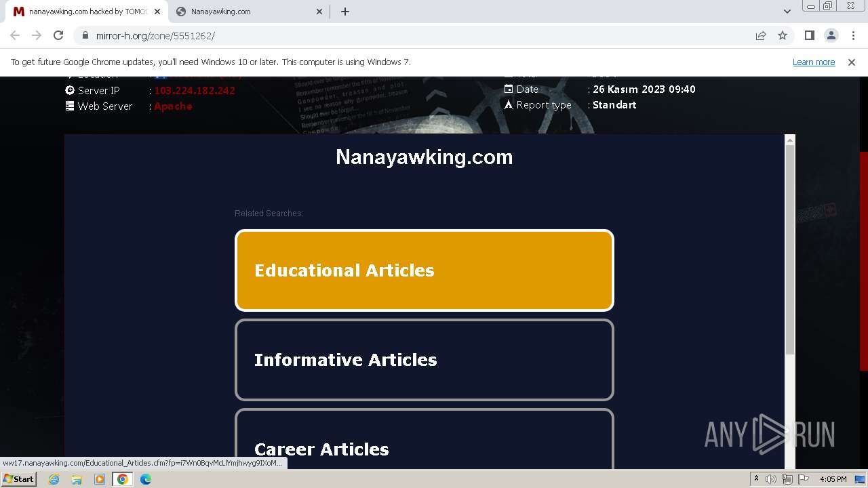Viewport: 868px width, 488px height.
Task: Click the taskbar clock 4:05 PM
Action: click(833, 479)
